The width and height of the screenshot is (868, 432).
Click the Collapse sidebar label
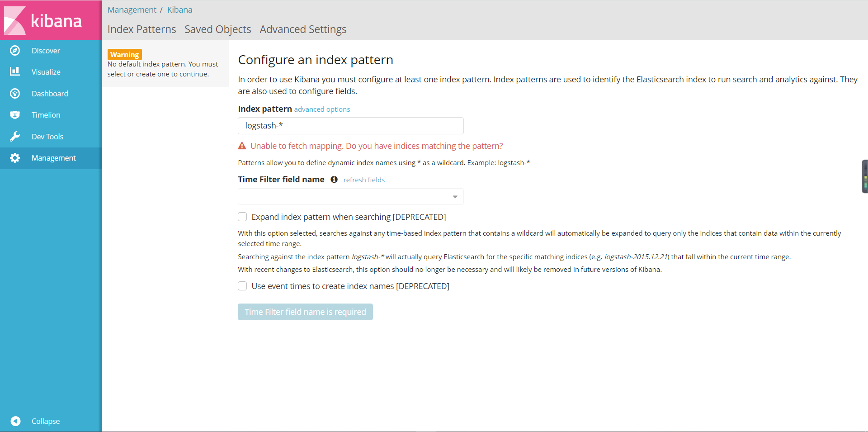[x=46, y=421]
